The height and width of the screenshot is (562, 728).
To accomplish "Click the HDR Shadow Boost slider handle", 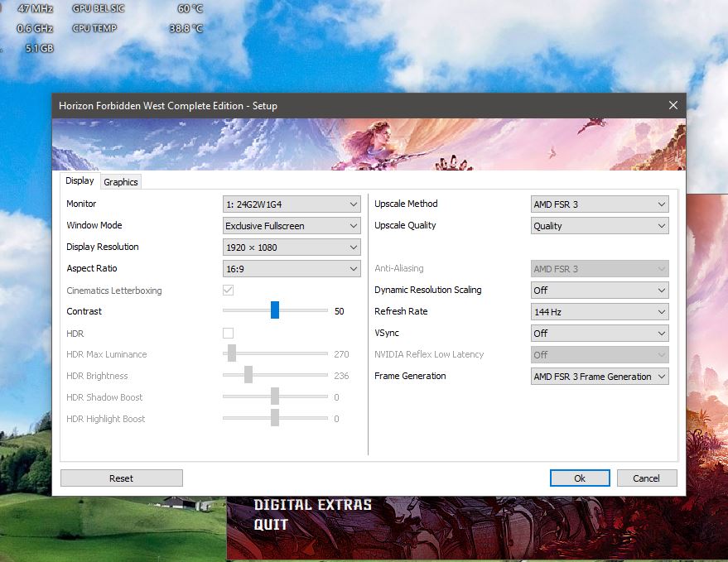I will 275,396.
